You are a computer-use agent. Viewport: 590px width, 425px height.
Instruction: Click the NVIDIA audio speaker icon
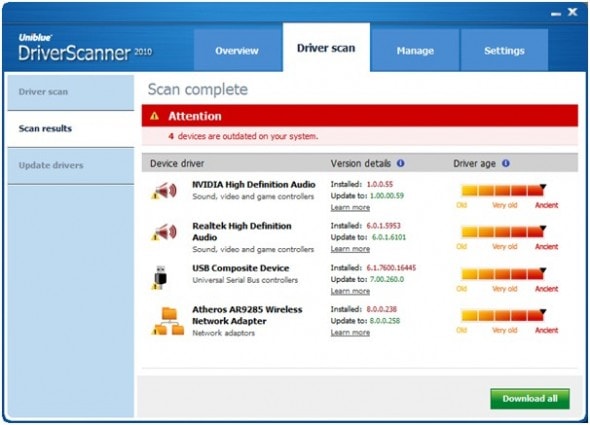(164, 191)
